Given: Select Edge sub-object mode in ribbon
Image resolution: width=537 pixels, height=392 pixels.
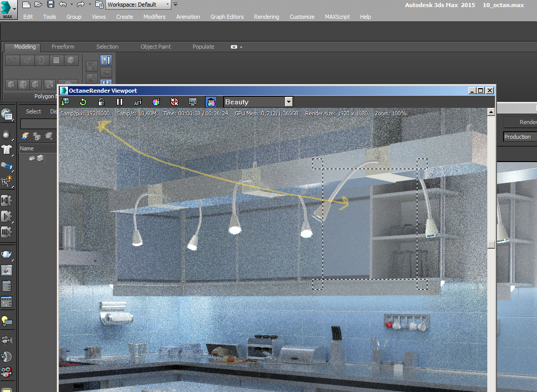Looking at the screenshot, I should pos(27,61).
